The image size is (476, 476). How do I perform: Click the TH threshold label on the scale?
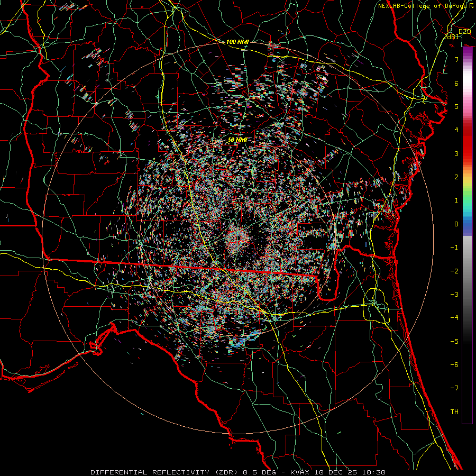coord(454,412)
